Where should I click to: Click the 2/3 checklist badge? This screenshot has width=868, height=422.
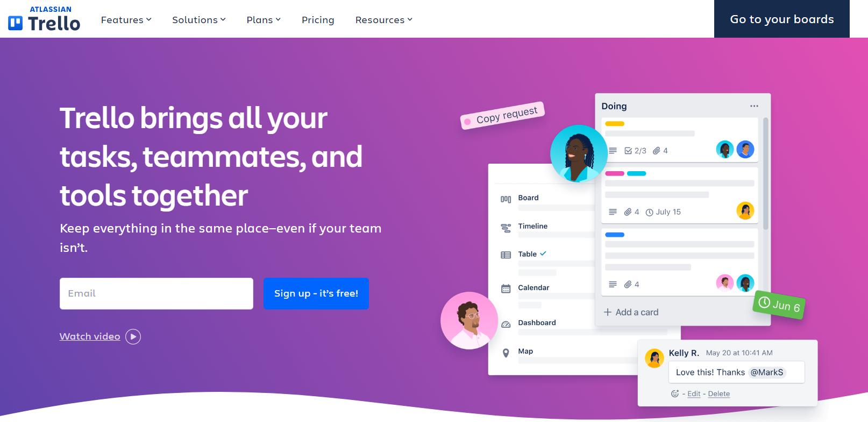635,151
